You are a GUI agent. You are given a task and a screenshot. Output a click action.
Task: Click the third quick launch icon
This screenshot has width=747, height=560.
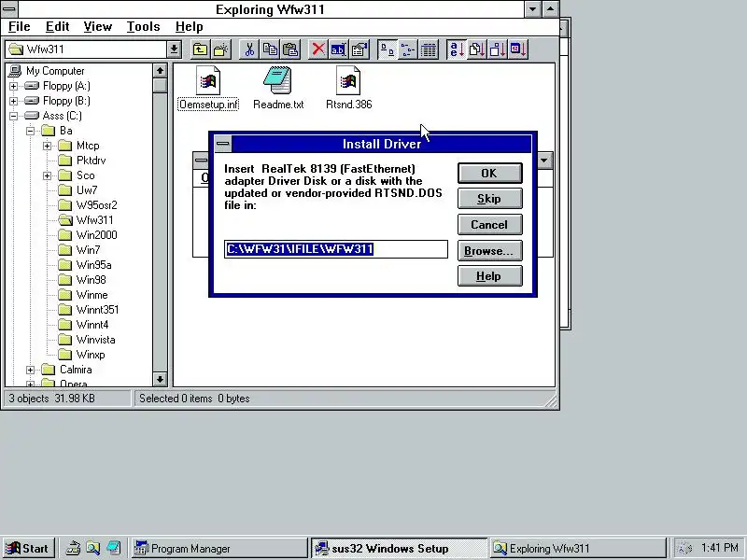pos(113,549)
